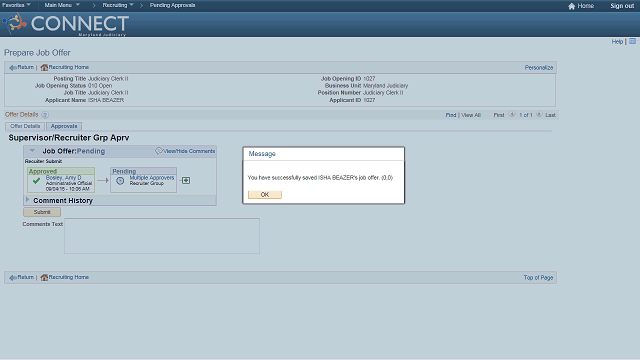Click OK in the Message dialog
The image size is (640, 360).
(265, 195)
